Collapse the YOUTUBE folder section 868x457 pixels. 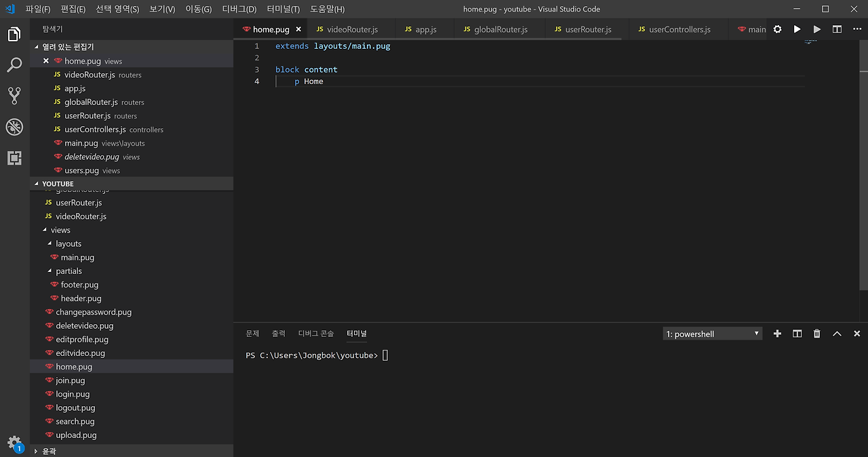click(132, 184)
